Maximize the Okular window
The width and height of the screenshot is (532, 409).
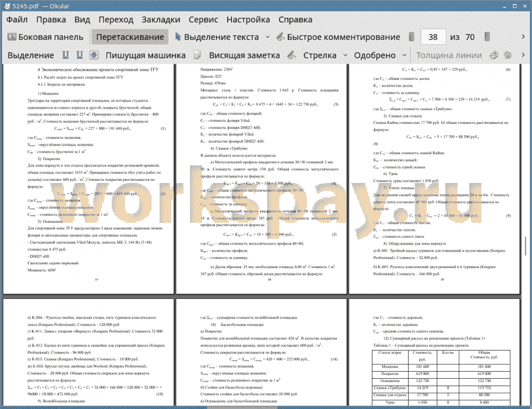pyautogui.click(x=514, y=6)
